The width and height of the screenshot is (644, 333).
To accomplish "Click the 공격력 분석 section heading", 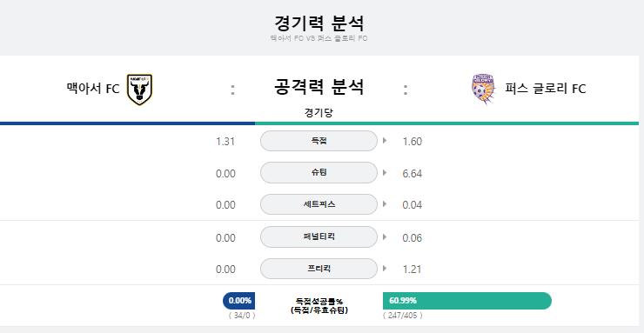I will (x=319, y=87).
